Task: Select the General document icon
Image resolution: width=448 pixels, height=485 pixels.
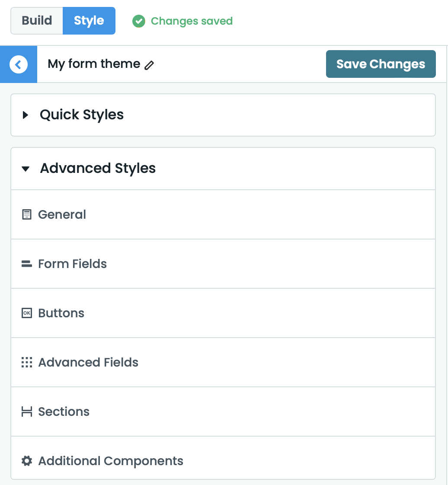Action: (x=26, y=214)
